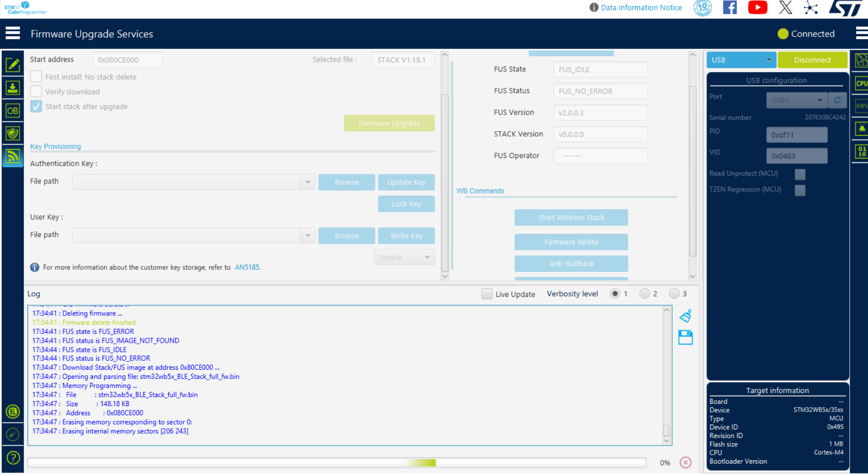Open the External Loaders EL icon
This screenshot has width=868, height=474.
(13, 412)
